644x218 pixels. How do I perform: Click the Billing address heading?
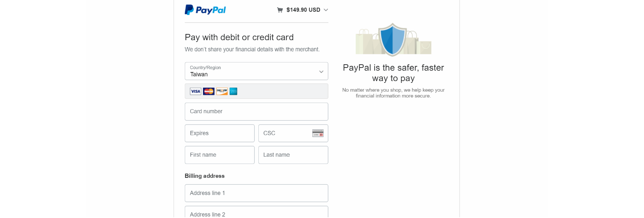204,176
